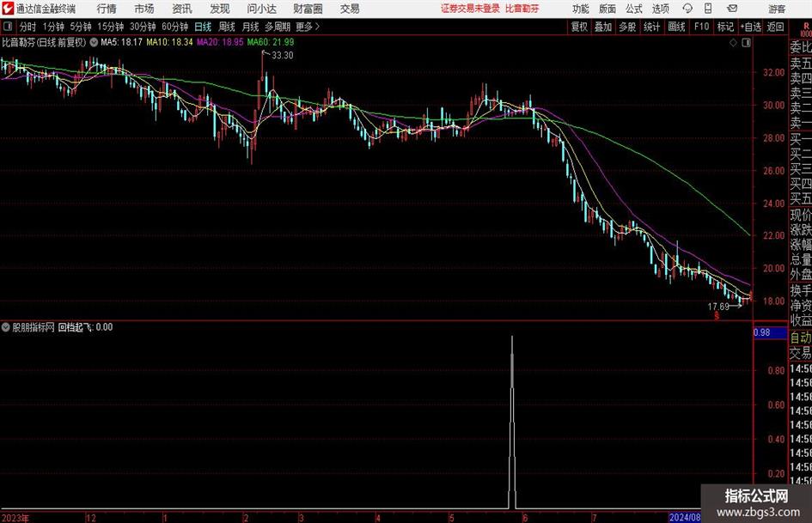The height and width of the screenshot is (523, 812).
Task: Click the 标记 mark button
Action: pos(725,27)
